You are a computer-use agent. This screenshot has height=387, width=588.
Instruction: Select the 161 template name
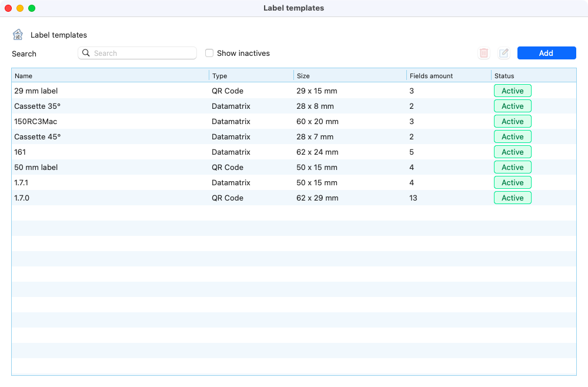point(20,152)
